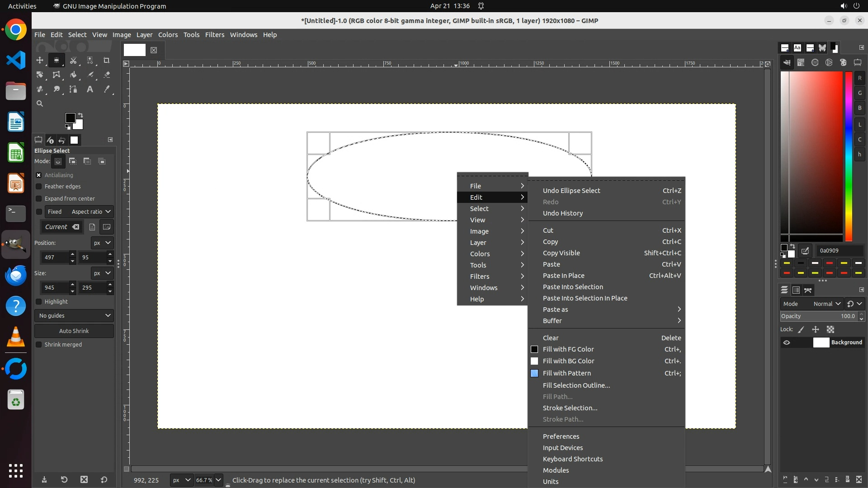Image resolution: width=868 pixels, height=488 pixels.
Task: Select the Eraser tool
Action: click(107, 75)
